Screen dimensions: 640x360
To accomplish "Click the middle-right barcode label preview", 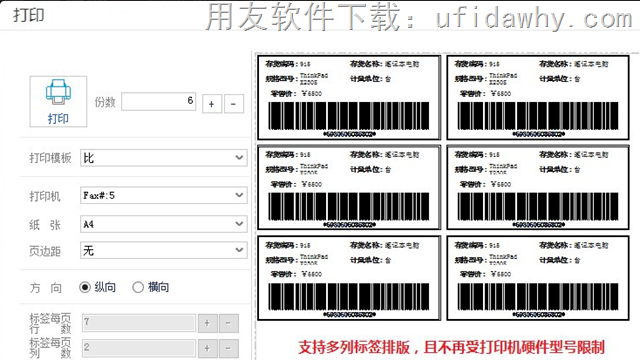I will pyautogui.click(x=538, y=187).
